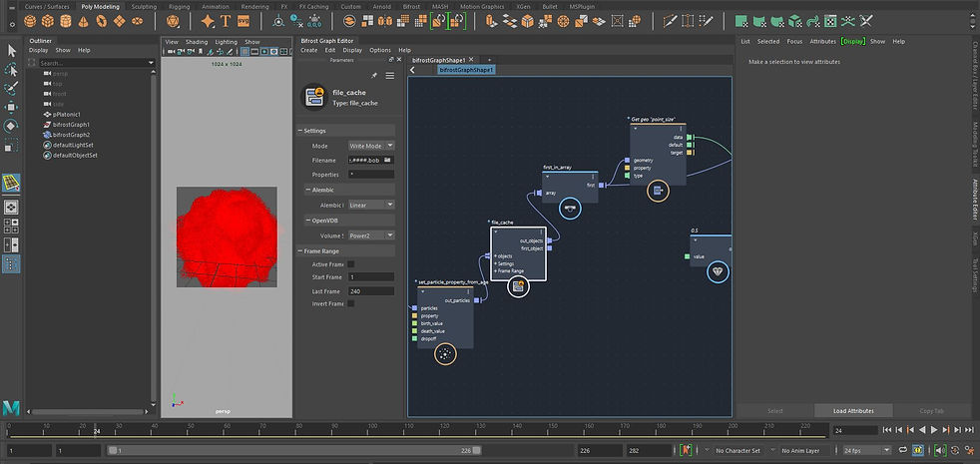Create a polygon cylinder from the shelf
The width and height of the screenshot is (980, 464).
66,21
